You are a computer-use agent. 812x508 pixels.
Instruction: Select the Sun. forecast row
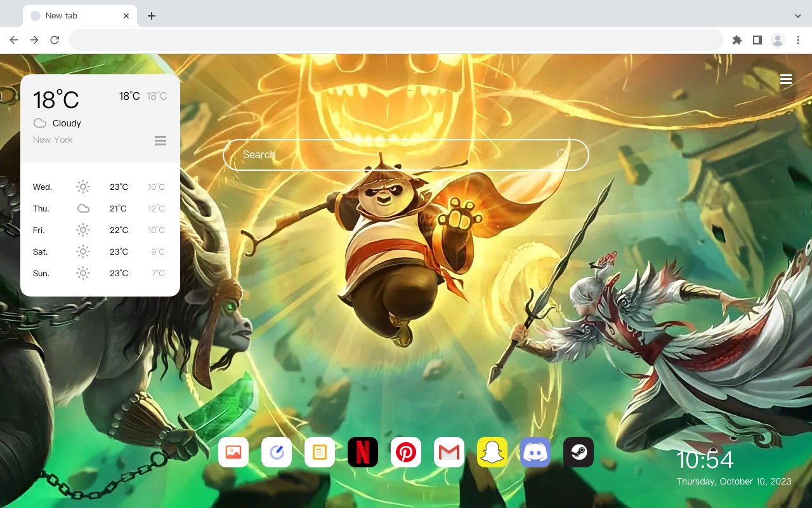(100, 273)
